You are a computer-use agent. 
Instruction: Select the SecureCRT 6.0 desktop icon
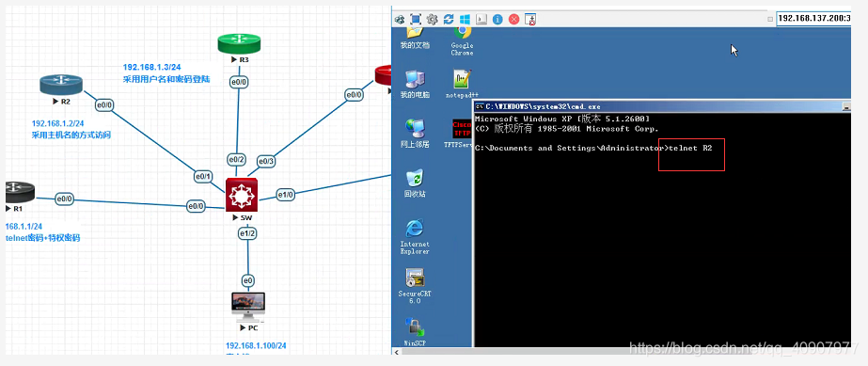(x=415, y=286)
